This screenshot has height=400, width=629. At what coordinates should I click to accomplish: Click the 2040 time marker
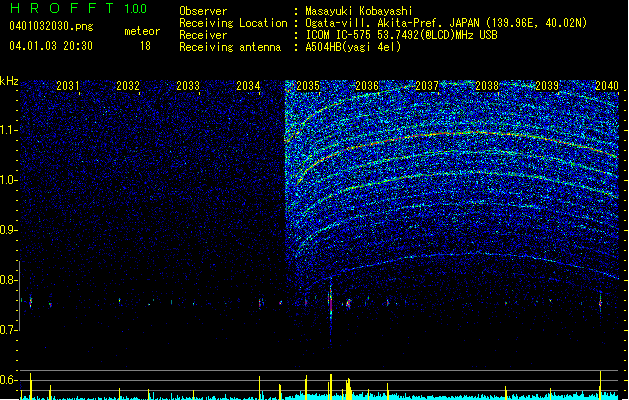click(x=607, y=86)
